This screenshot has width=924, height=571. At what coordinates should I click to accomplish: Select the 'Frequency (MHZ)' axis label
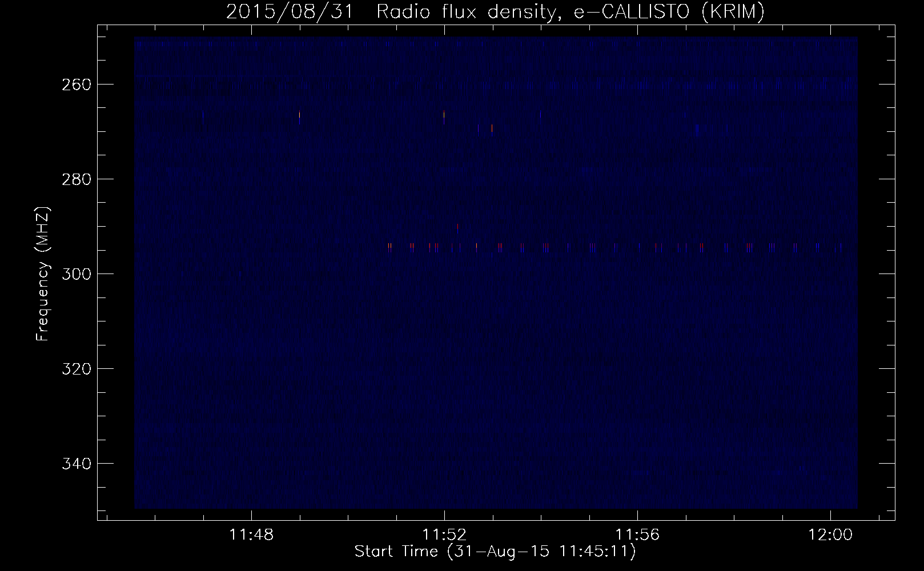43,274
